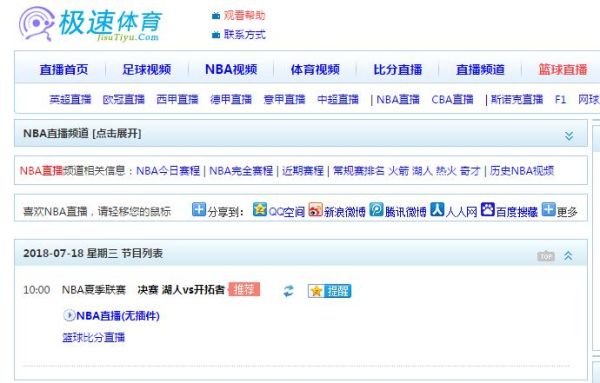The image size is (600, 383).
Task: Open 更多 sharing options
Action: point(567,212)
